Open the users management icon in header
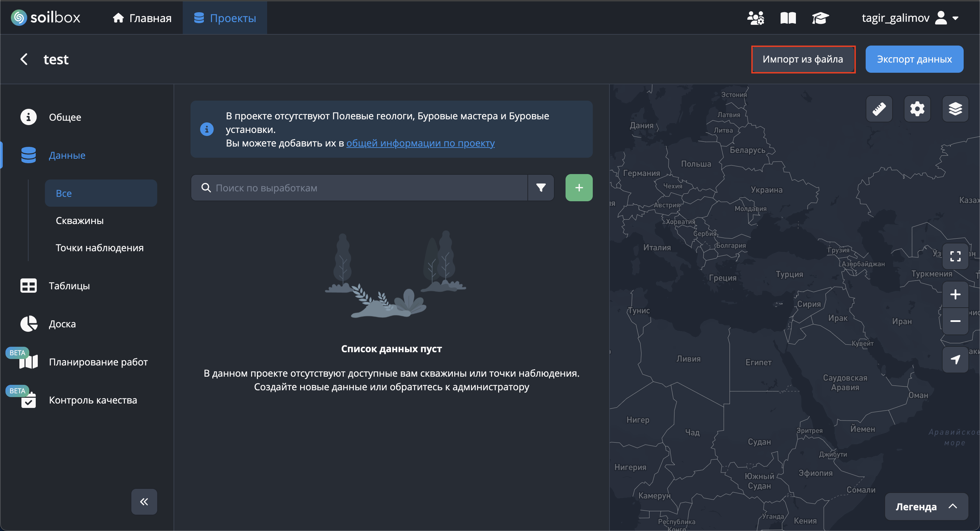The height and width of the screenshot is (531, 980). coord(755,18)
